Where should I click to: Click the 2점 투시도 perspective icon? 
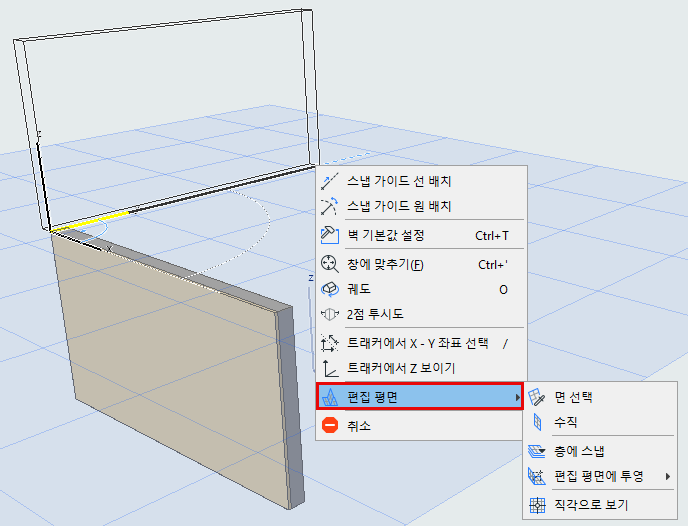tap(330, 314)
